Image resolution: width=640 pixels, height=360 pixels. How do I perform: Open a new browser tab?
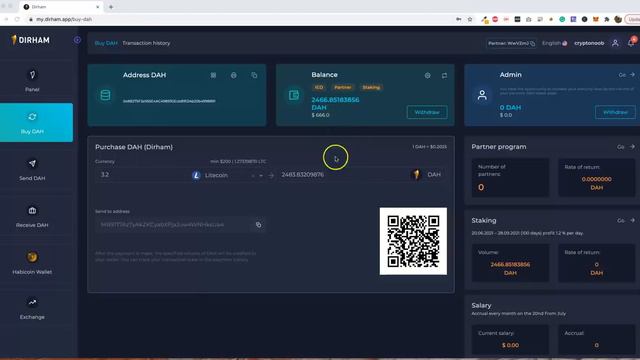[111, 7]
